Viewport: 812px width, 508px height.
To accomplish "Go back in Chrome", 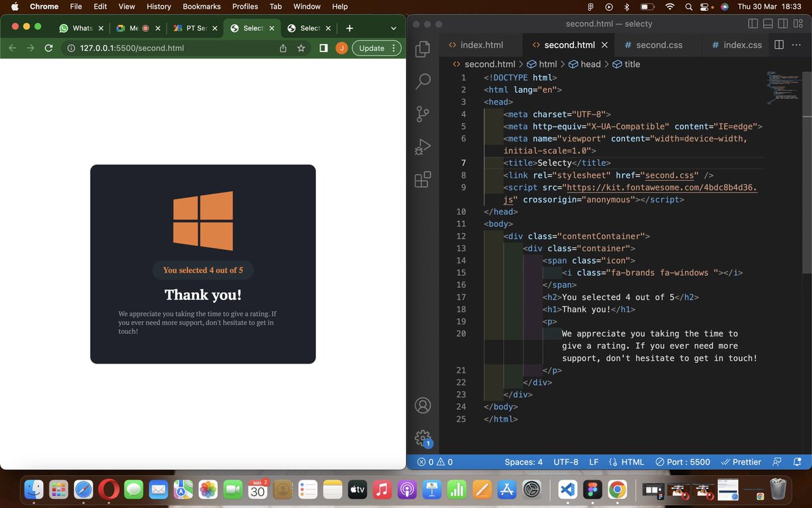I will (12, 48).
